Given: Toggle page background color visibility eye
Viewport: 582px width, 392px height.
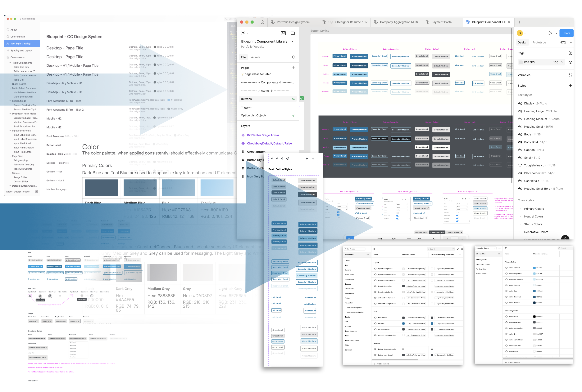Looking at the screenshot, I should click(570, 62).
